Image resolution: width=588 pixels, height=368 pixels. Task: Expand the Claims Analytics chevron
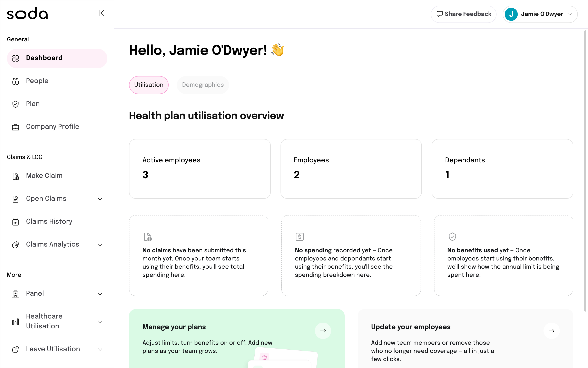[100, 245]
